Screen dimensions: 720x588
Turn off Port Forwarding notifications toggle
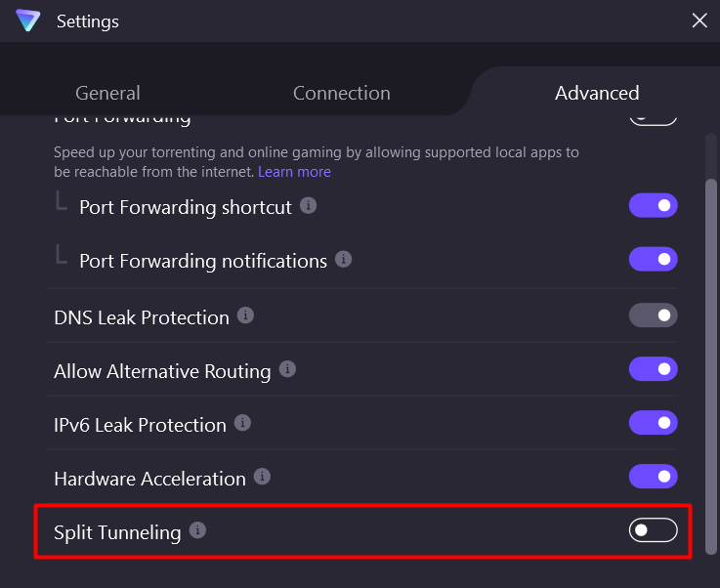653,260
